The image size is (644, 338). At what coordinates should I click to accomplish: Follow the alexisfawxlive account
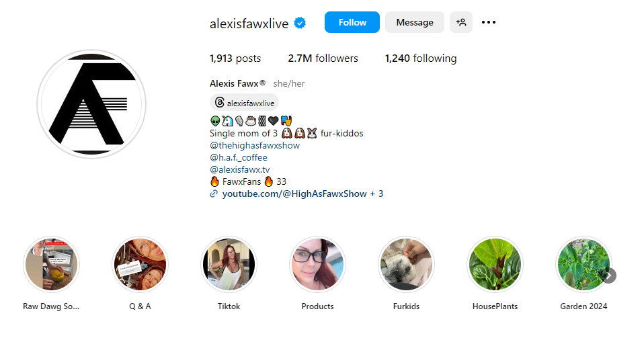(x=352, y=22)
